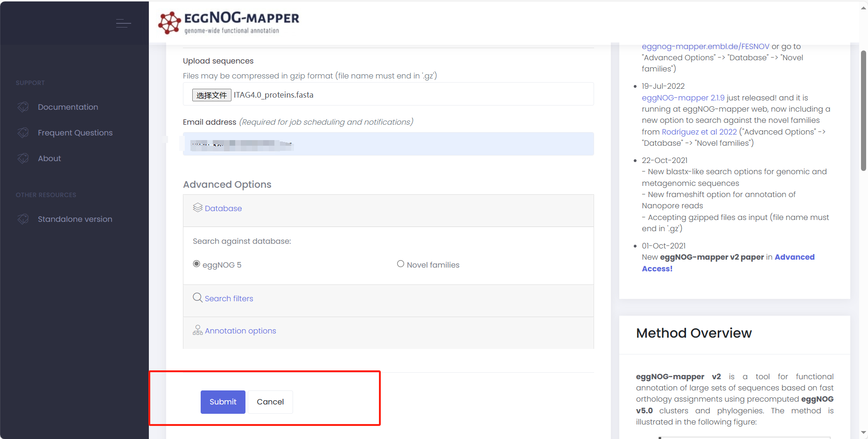Click the Standalone version icon

(x=23, y=219)
